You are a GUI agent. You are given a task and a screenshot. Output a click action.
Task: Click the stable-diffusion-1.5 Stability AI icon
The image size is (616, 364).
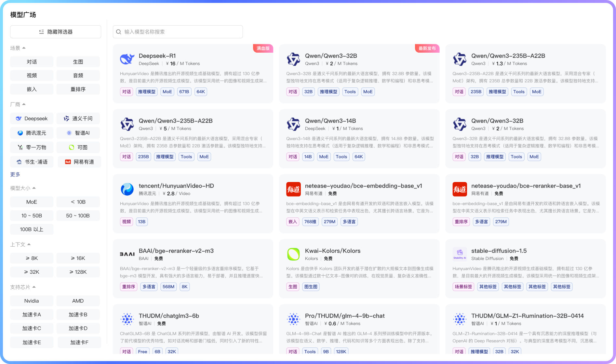click(x=460, y=254)
